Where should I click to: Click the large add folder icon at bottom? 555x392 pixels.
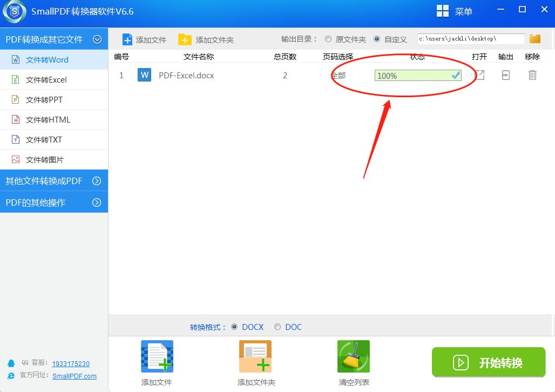click(x=255, y=356)
